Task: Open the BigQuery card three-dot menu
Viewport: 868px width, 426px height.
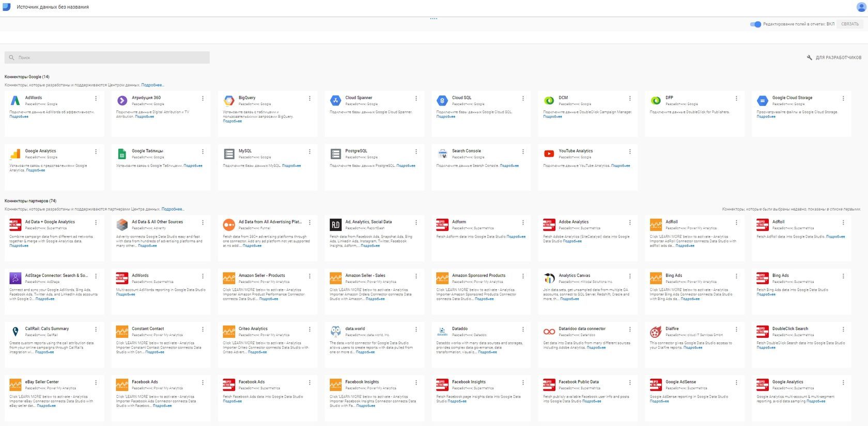Action: (x=309, y=98)
